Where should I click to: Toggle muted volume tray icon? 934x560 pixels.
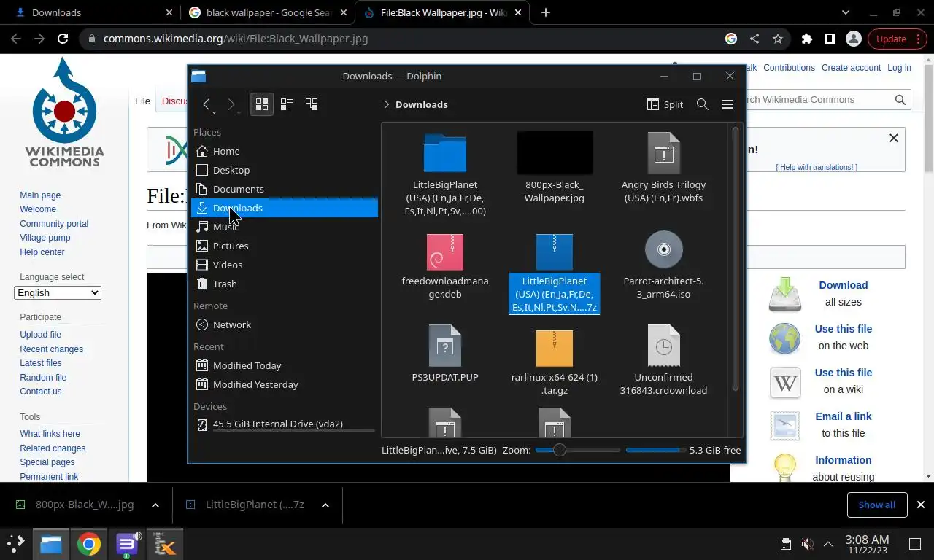click(807, 544)
